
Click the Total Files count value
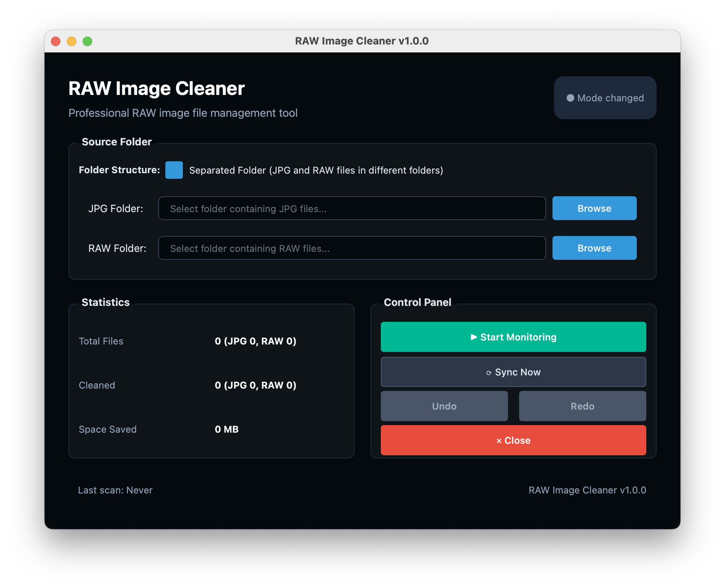coord(255,341)
